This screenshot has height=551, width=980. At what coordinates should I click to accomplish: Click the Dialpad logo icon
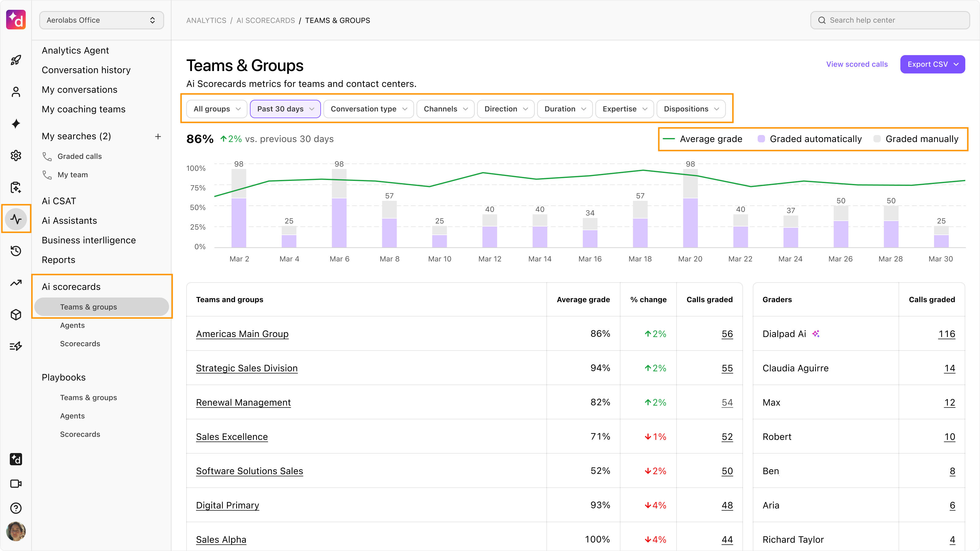(16, 20)
